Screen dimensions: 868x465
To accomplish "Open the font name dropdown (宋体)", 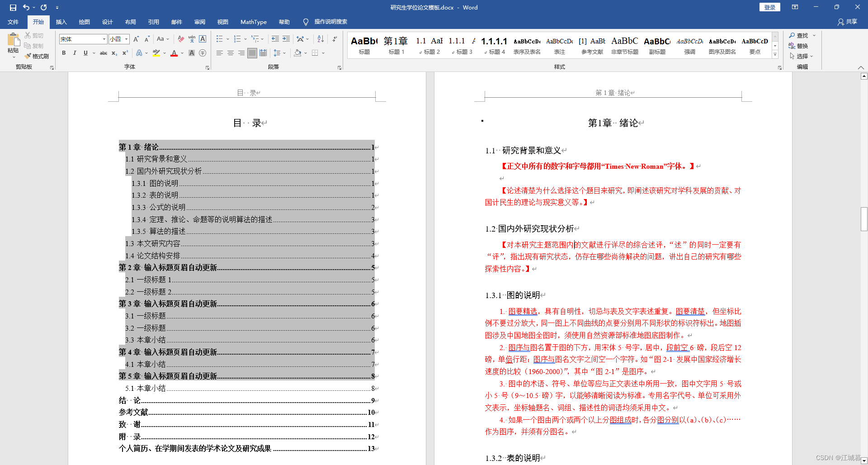I will coord(104,39).
